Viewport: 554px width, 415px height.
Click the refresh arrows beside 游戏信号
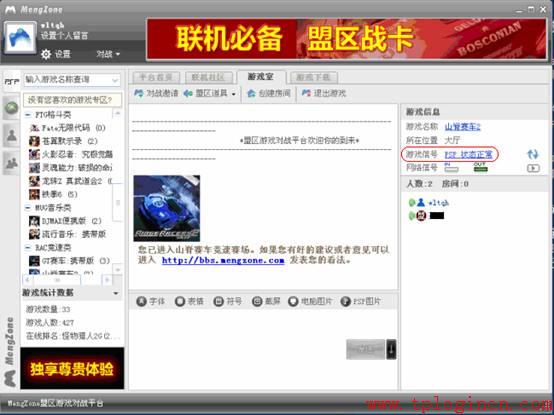pos(532,154)
